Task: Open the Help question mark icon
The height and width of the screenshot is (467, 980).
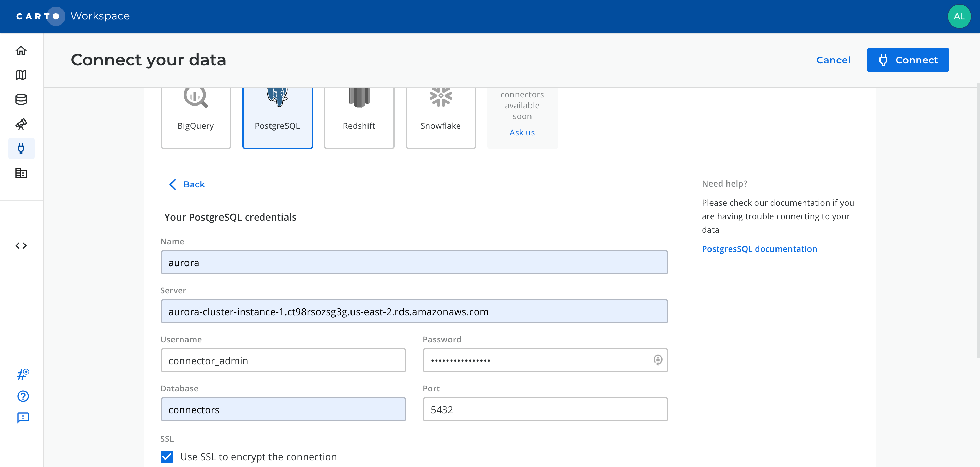Action: coord(23,396)
